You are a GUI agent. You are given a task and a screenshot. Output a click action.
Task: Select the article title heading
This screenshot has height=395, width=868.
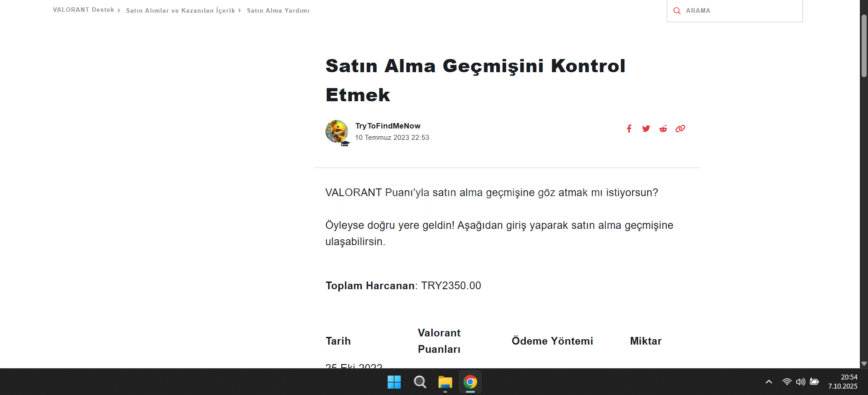pos(475,80)
